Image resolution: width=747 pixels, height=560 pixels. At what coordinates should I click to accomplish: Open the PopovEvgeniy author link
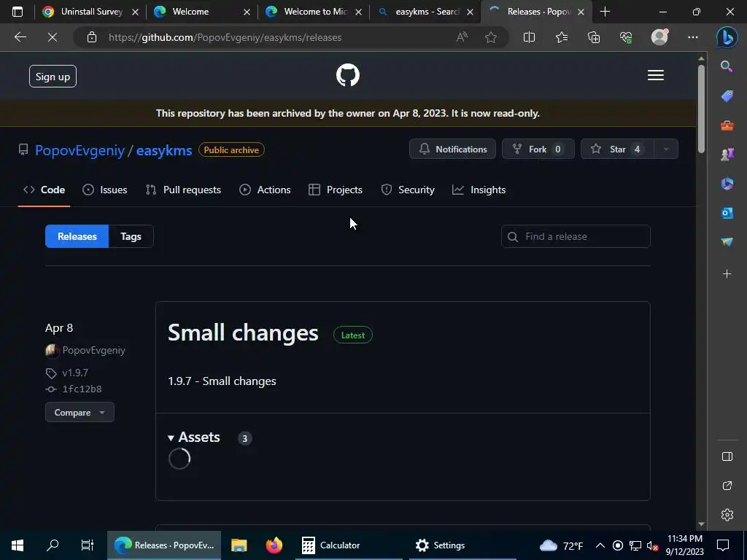tap(94, 351)
